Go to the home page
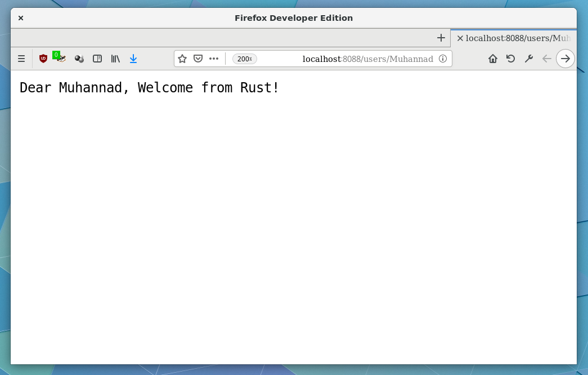The image size is (588, 375). point(493,59)
